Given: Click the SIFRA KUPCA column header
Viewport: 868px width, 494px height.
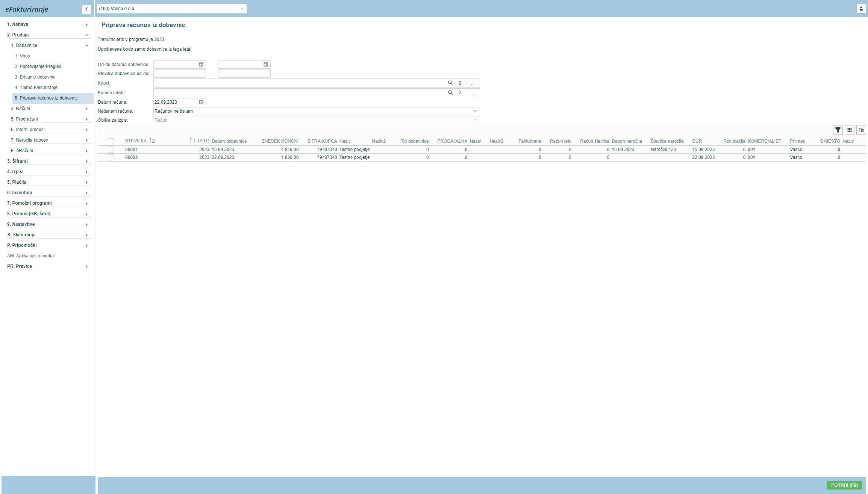Looking at the screenshot, I should pyautogui.click(x=322, y=141).
